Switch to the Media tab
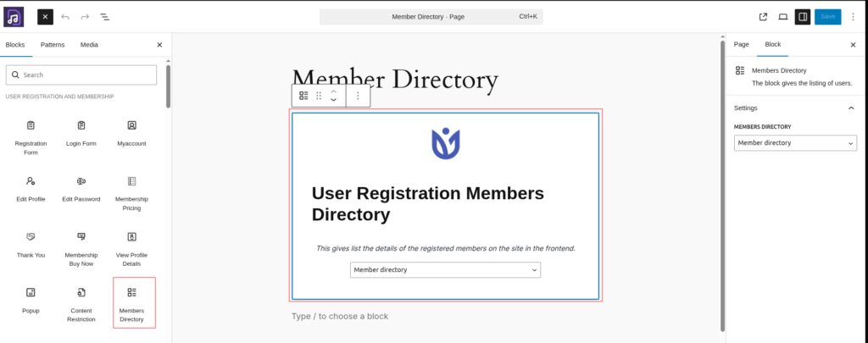868x343 pixels. tap(89, 45)
